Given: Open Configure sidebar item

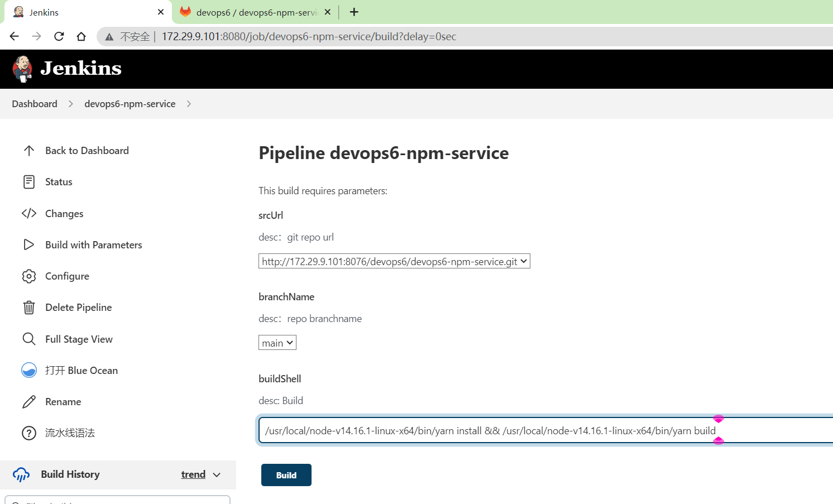Looking at the screenshot, I should point(67,276).
